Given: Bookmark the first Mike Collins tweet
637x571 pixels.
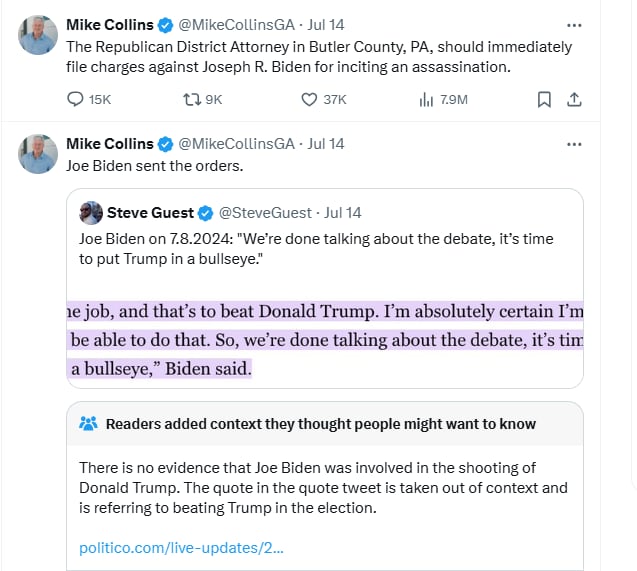Looking at the screenshot, I should [x=543, y=99].
